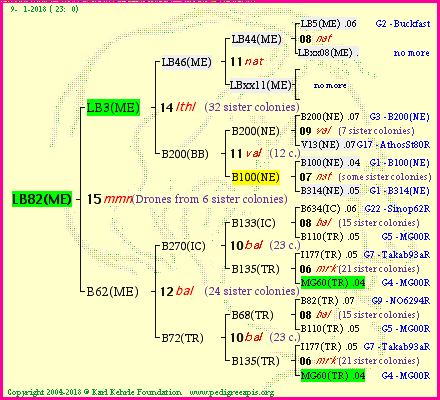Click 10 bal (23 c.) under B68(TR)
This screenshot has height=400, width=440.
tap(265, 337)
